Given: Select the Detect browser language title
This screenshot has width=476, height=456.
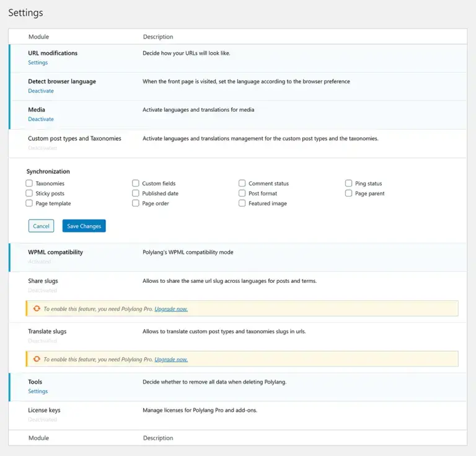Looking at the screenshot, I should 62,81.
